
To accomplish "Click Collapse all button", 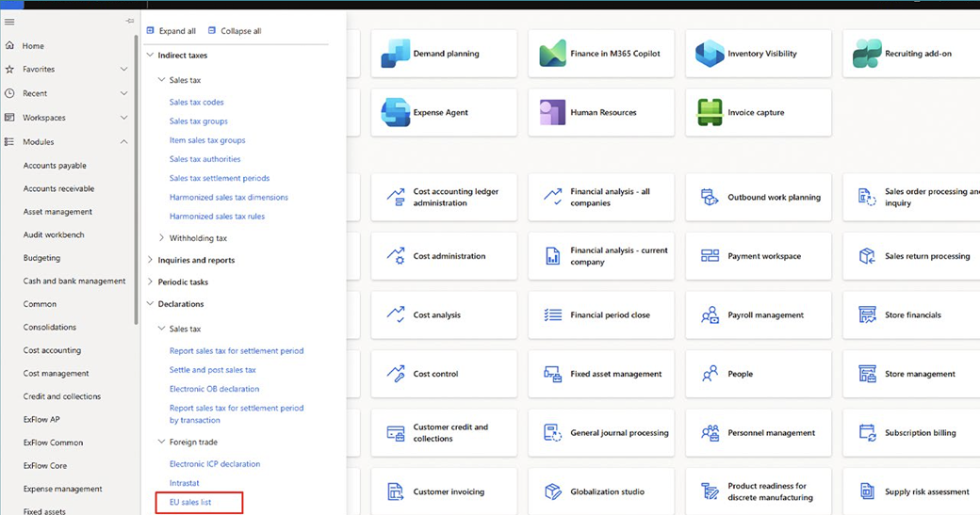I will click(x=235, y=30).
